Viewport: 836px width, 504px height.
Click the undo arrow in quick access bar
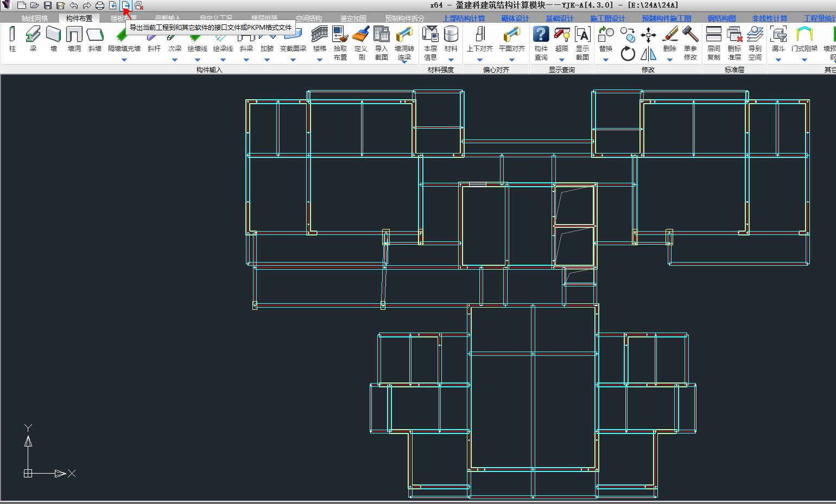pos(74,5)
